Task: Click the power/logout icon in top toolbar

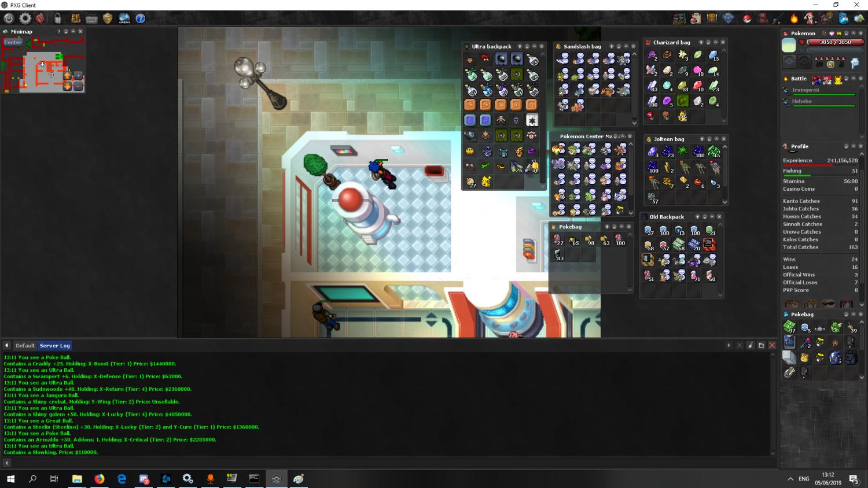Action: [x=9, y=19]
